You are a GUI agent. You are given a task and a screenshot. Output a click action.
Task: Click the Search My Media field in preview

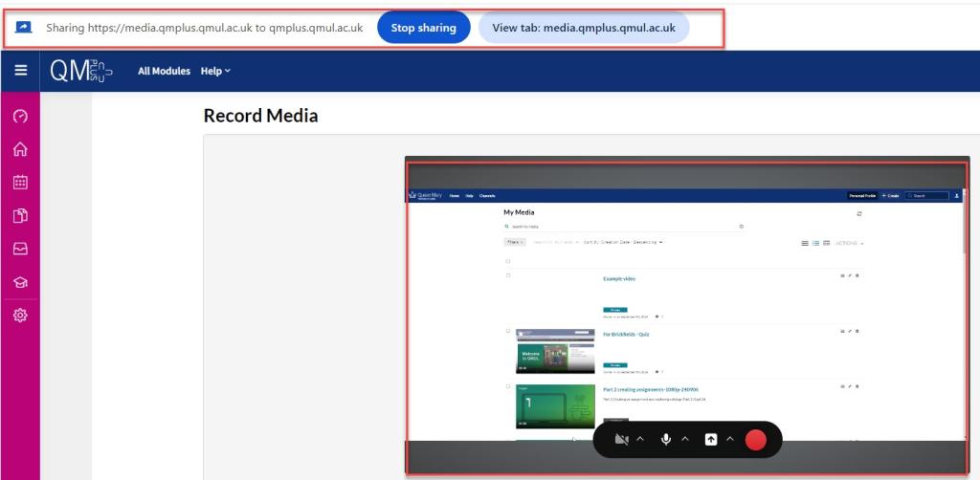click(624, 227)
